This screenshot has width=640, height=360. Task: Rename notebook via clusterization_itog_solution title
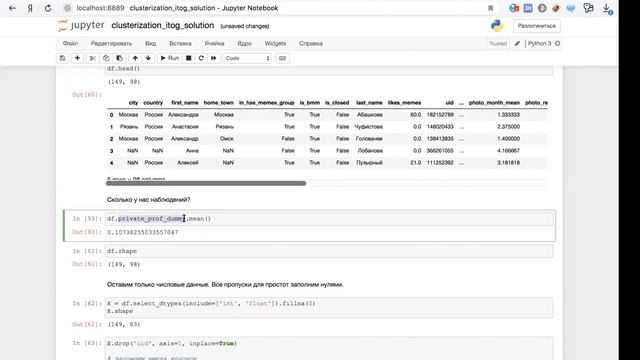[162, 25]
